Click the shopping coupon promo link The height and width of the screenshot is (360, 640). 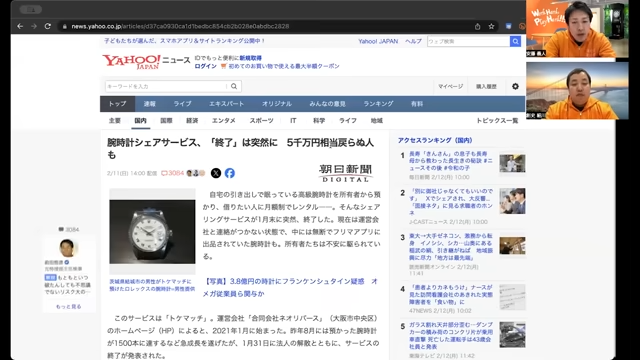pos(280,66)
